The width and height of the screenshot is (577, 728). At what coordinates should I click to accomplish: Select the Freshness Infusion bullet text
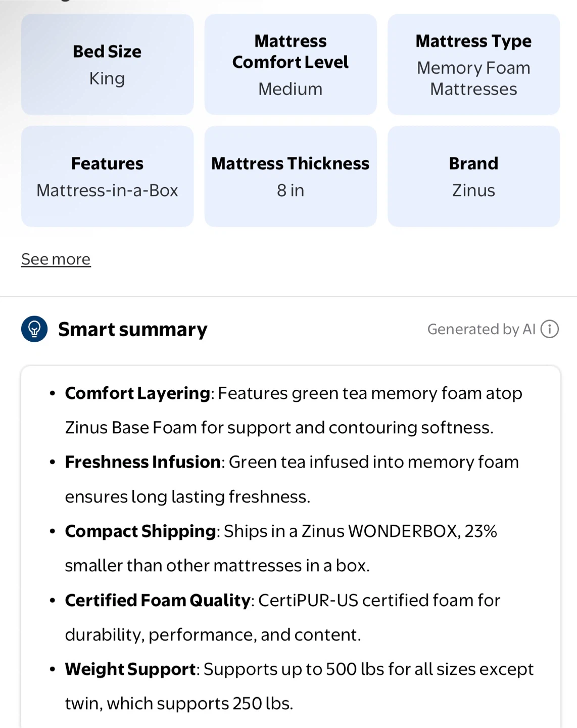click(x=292, y=479)
